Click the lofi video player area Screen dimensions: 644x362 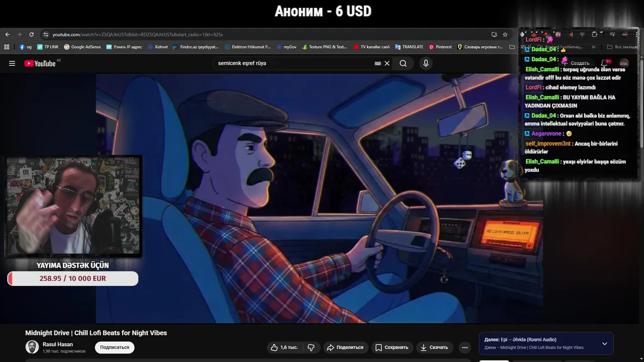coord(319,198)
